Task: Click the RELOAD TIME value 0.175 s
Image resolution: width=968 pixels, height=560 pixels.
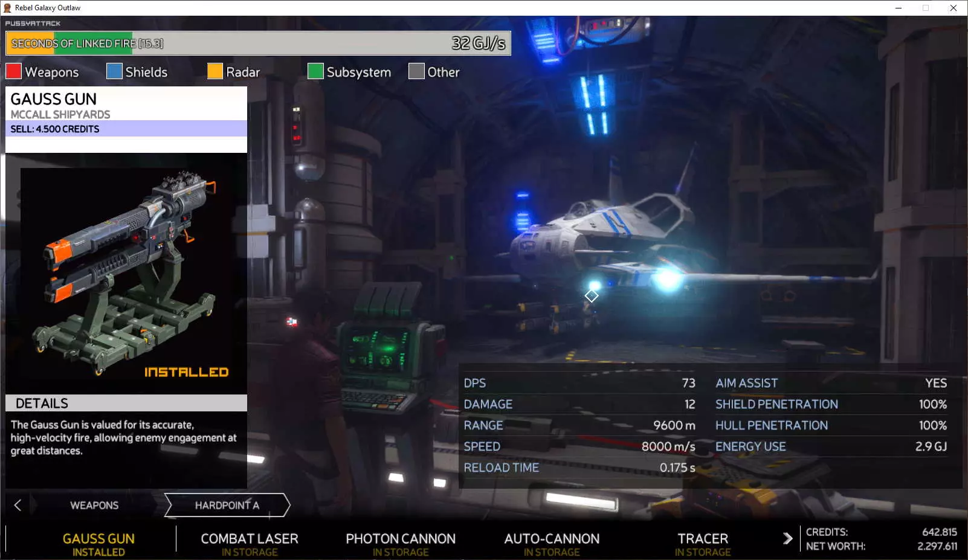Action: (x=677, y=468)
